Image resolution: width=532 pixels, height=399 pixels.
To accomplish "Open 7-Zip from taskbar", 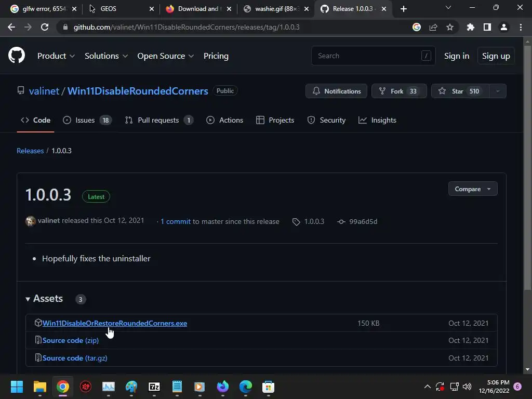I will coord(154,387).
